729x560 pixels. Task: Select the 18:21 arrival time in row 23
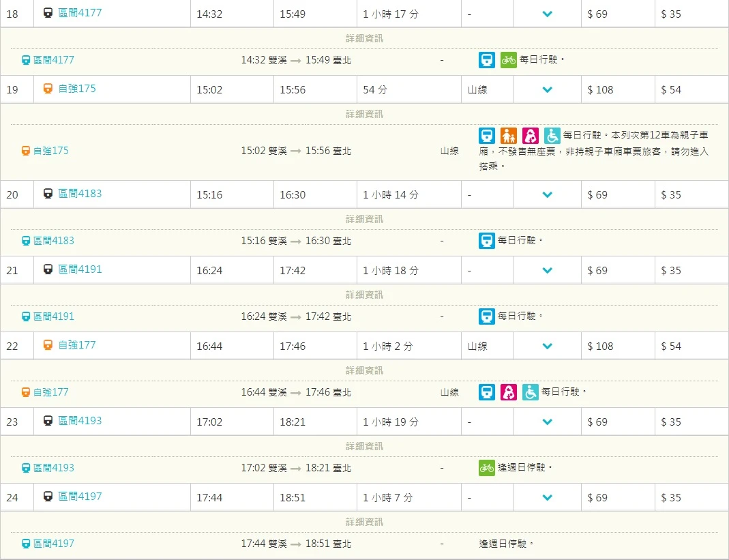click(293, 422)
